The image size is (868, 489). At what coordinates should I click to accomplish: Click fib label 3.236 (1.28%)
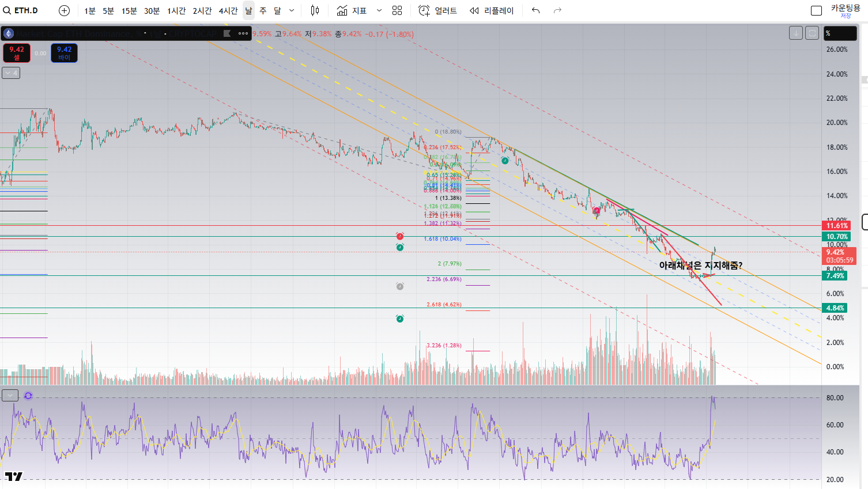[444, 346]
